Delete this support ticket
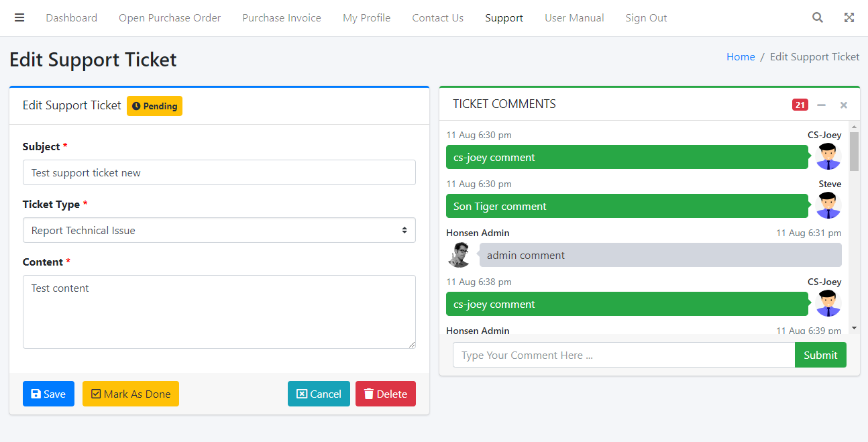Viewport: 868px width, 442px height. (385, 394)
